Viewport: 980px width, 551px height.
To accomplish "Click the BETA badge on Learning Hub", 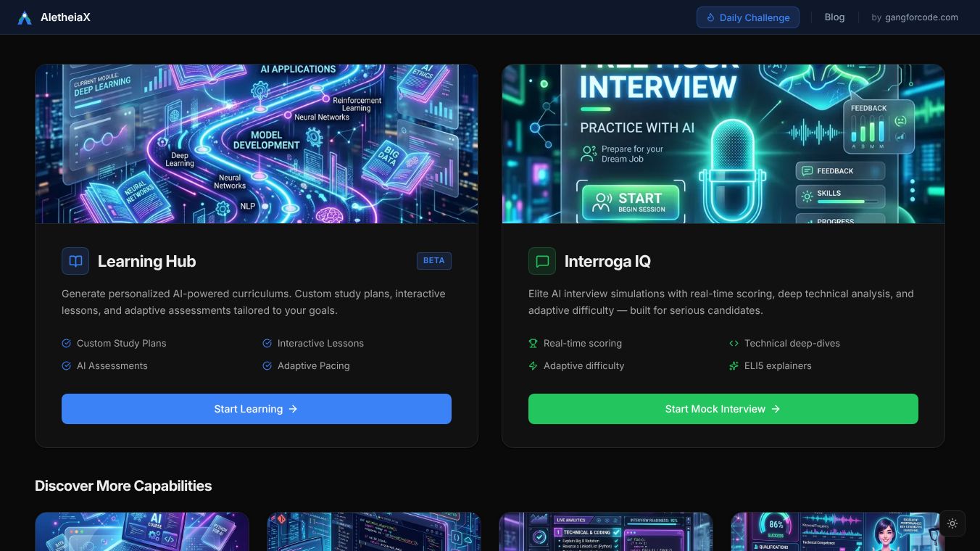I will [x=434, y=261].
